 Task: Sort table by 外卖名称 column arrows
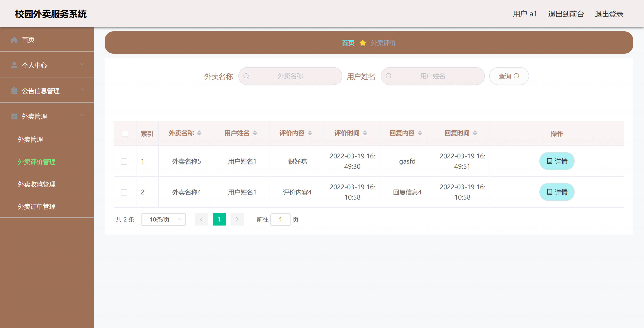pos(199,133)
